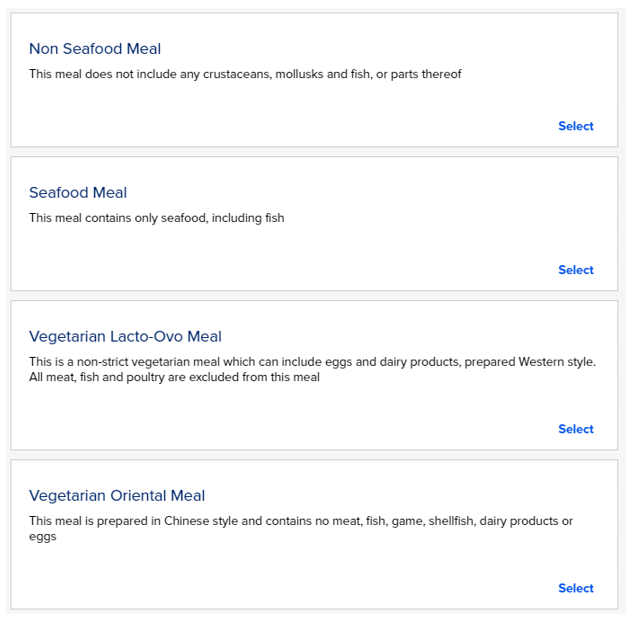626x625 pixels.
Task: Click "All meat, fish and poultry" text line
Action: 174,377
